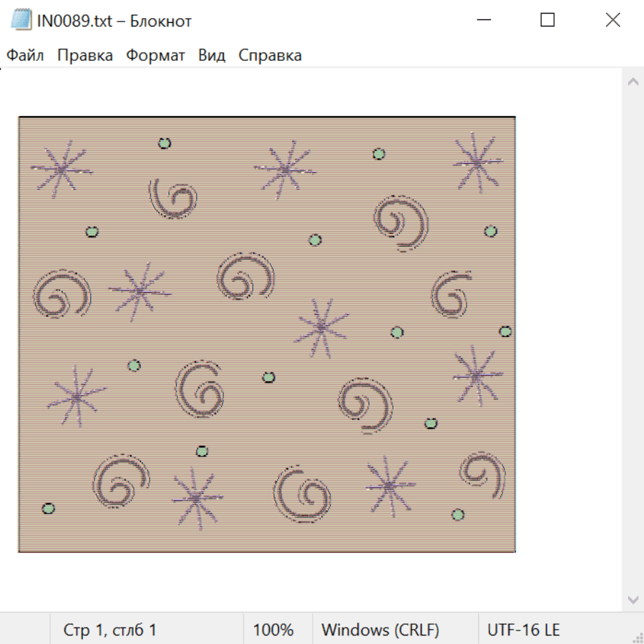This screenshot has height=644, width=644.
Task: Click the scroll up arrow
Action: [633, 82]
